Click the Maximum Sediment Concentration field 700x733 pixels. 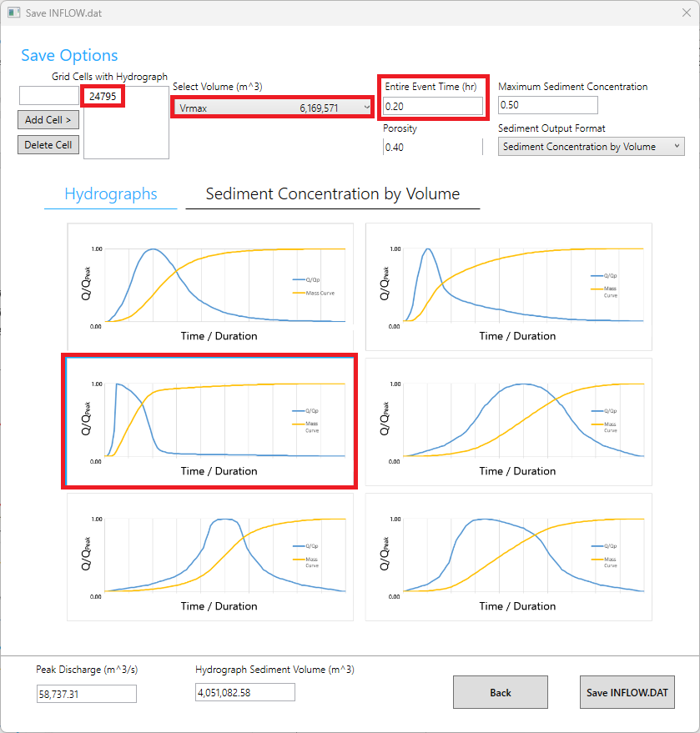tap(547, 105)
